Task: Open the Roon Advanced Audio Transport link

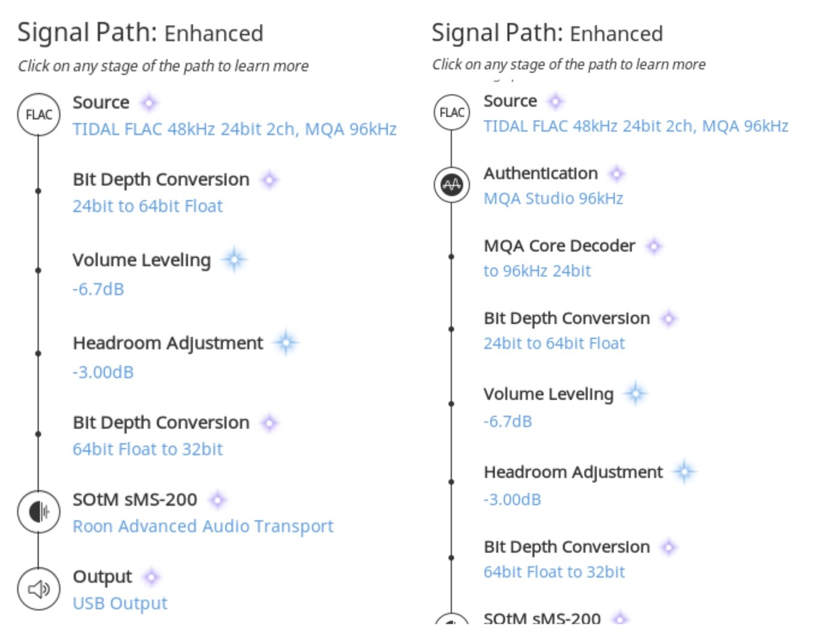Action: (x=203, y=526)
